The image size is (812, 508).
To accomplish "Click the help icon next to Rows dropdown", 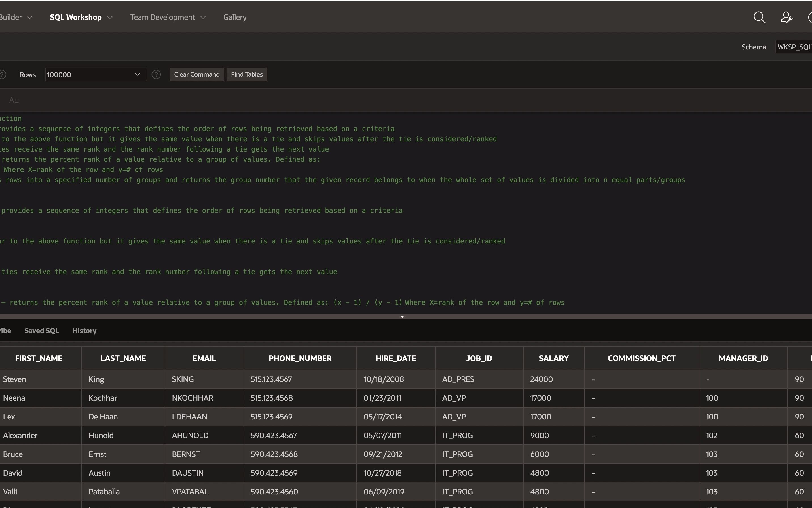I will click(x=156, y=75).
